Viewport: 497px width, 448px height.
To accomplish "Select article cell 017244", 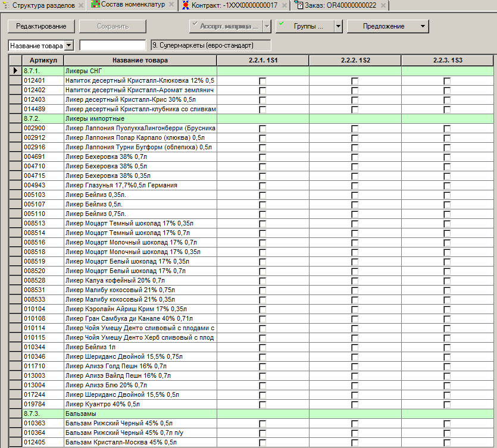I will click(x=43, y=394).
